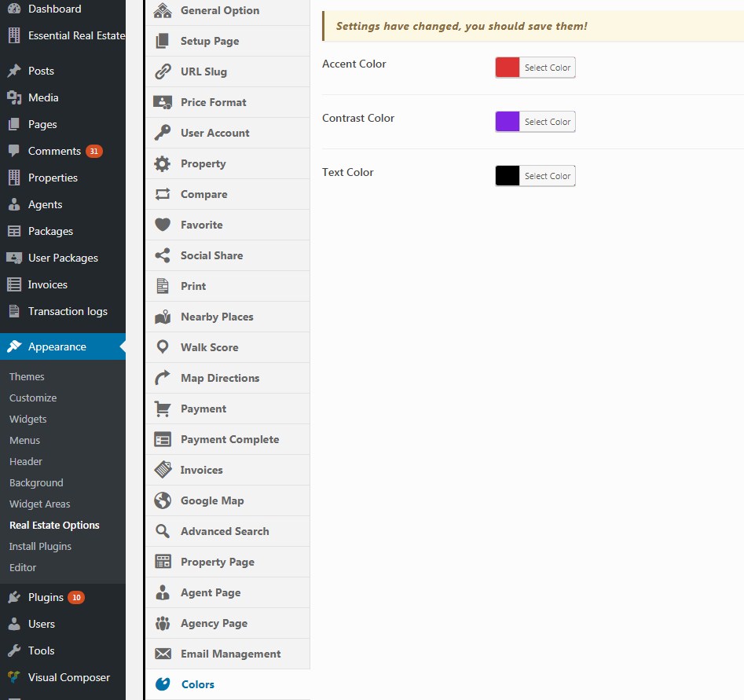Open Real Estate Options submenu link
The height and width of the screenshot is (700, 744).
pyautogui.click(x=54, y=526)
